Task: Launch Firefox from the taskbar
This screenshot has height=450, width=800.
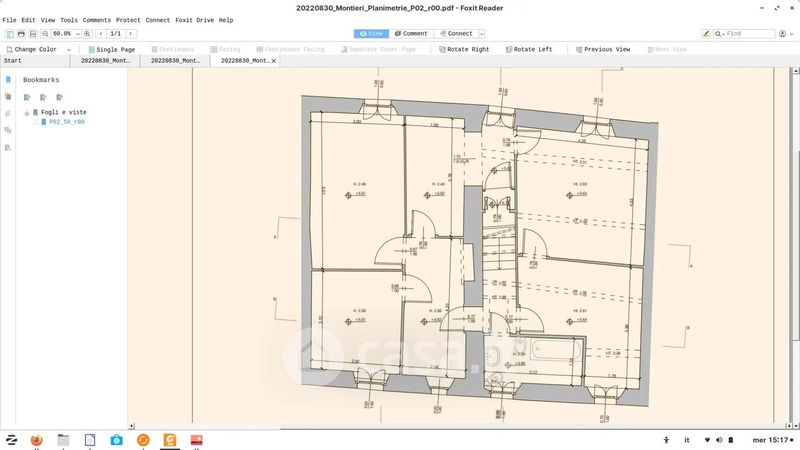Action: [37, 439]
